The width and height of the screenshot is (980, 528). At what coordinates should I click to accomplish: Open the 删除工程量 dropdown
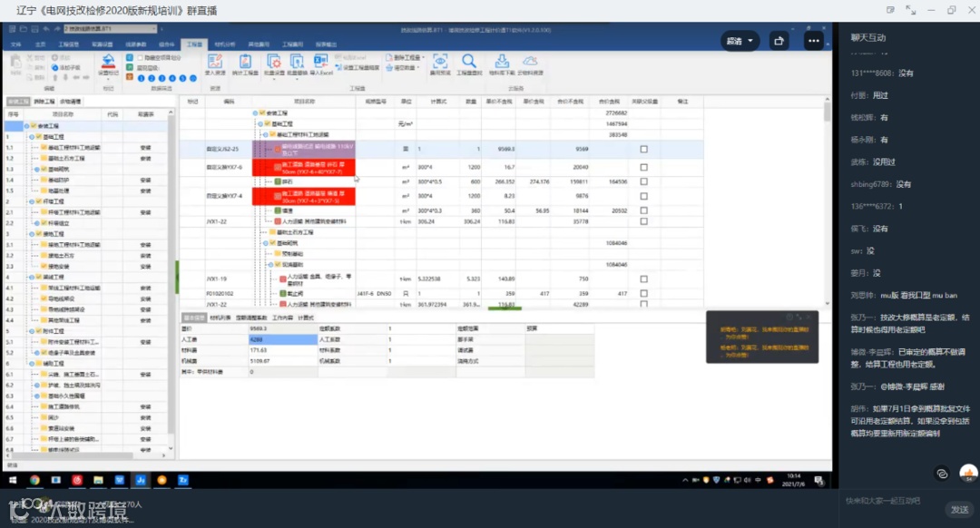point(423,57)
